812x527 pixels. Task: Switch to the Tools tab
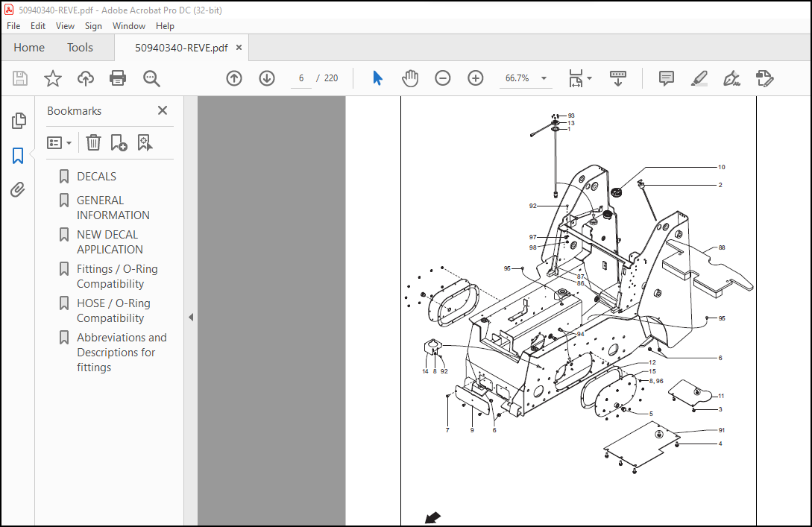coord(80,48)
